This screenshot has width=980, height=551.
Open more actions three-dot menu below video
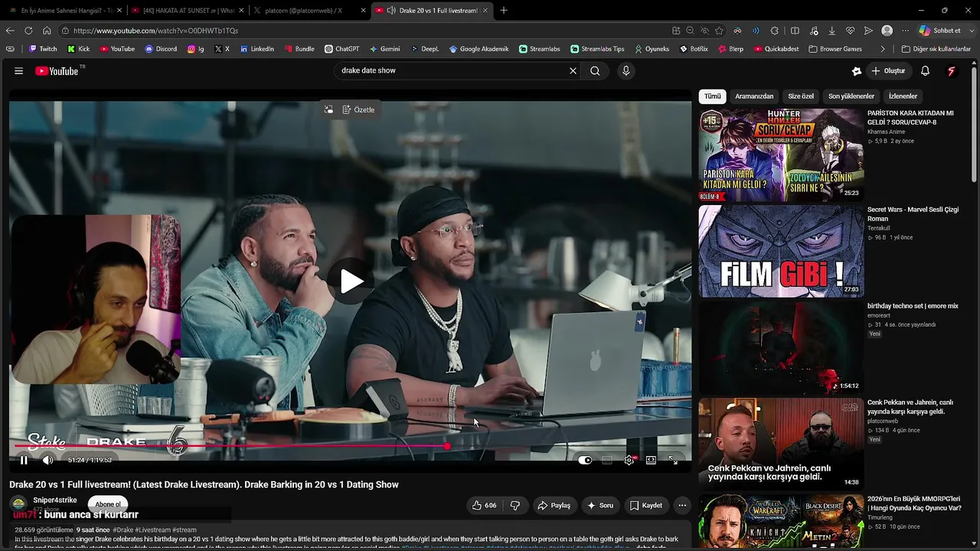point(682,505)
